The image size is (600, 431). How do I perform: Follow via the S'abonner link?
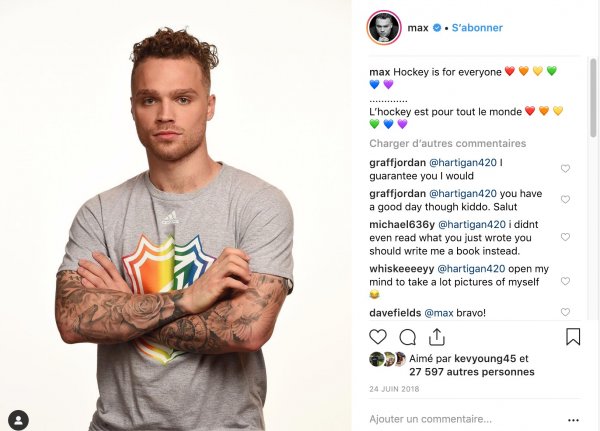pos(477,28)
